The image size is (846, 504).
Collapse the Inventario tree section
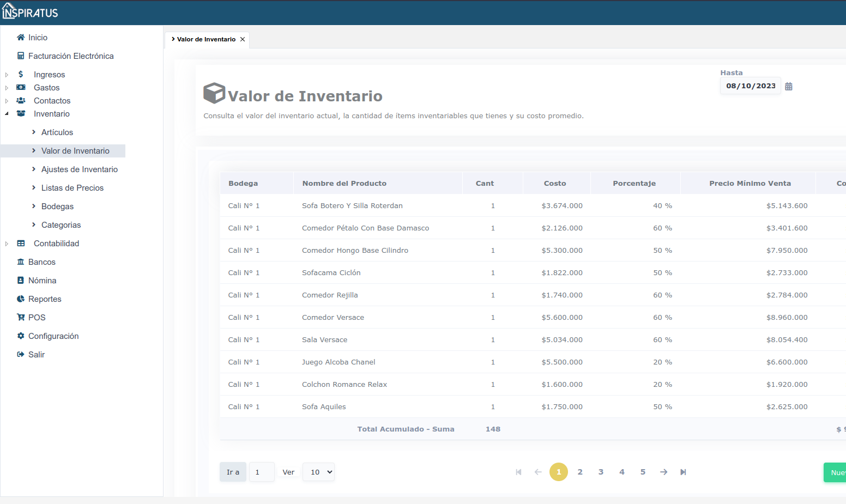tap(7, 114)
